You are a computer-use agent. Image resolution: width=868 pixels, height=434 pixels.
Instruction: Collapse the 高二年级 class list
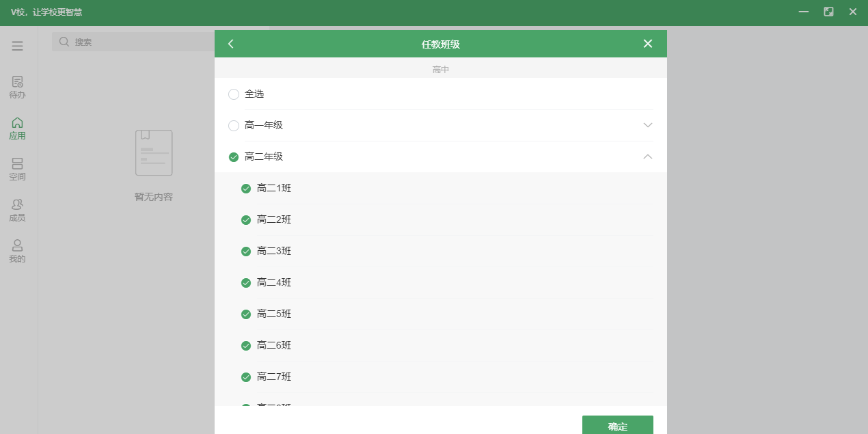point(647,157)
